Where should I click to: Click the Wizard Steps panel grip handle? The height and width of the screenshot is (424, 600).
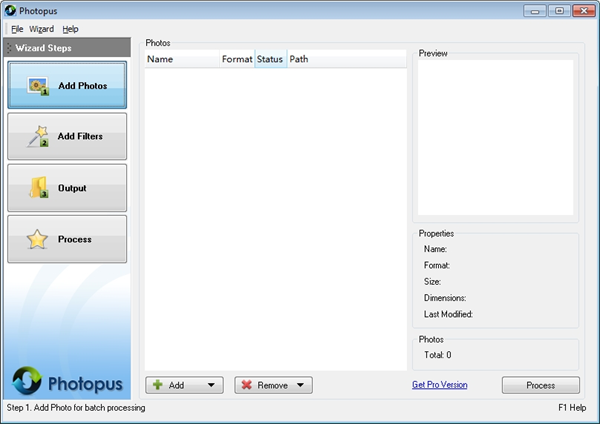[9, 48]
